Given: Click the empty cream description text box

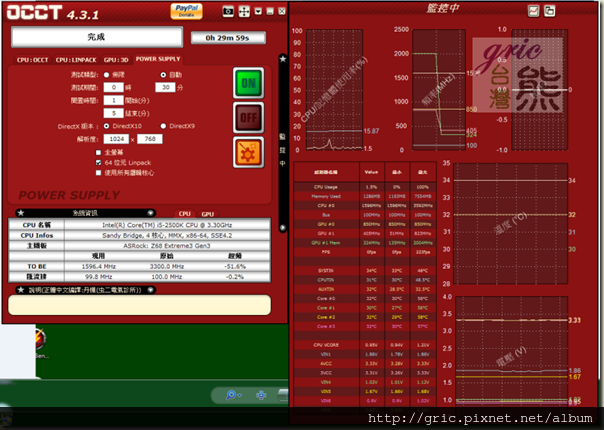Looking at the screenshot, I should tap(139, 305).
